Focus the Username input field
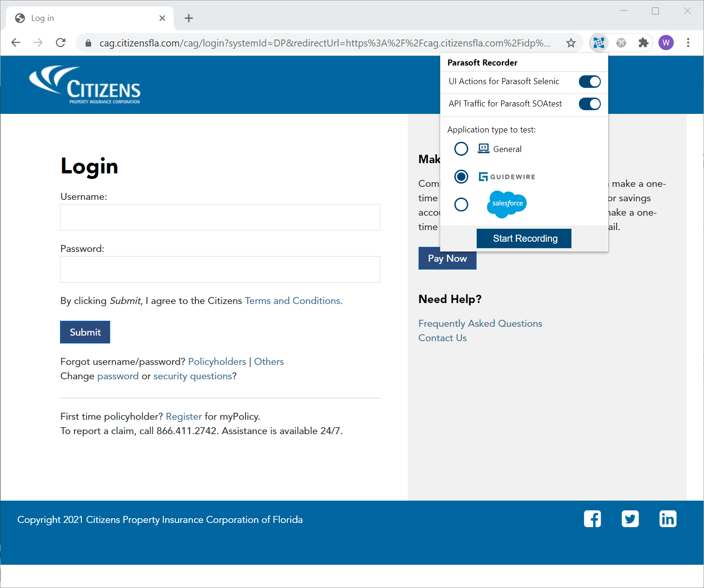The height and width of the screenshot is (588, 704). point(220,217)
